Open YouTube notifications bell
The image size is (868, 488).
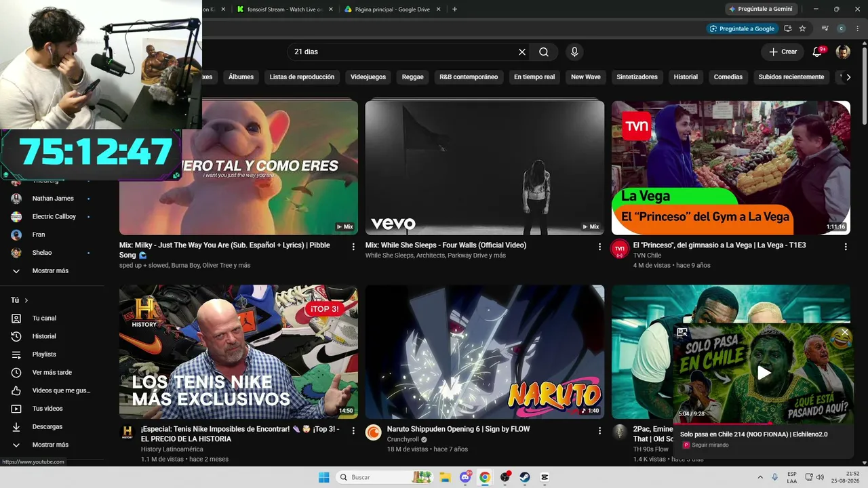pos(817,52)
